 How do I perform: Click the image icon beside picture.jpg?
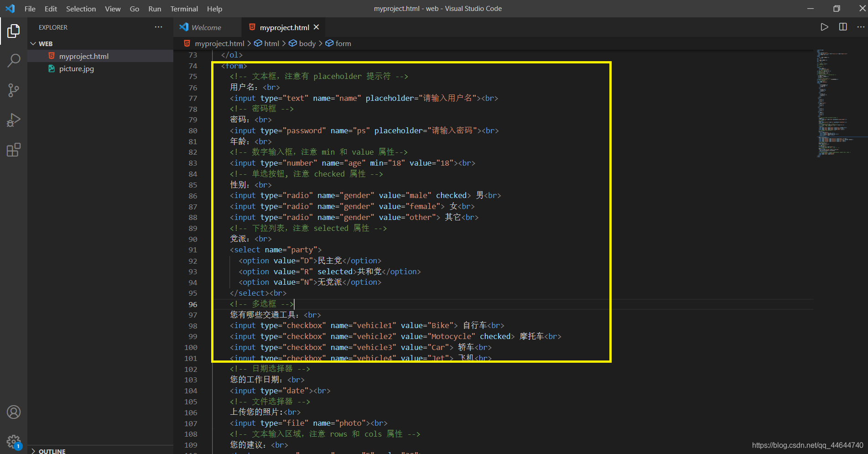pyautogui.click(x=52, y=68)
